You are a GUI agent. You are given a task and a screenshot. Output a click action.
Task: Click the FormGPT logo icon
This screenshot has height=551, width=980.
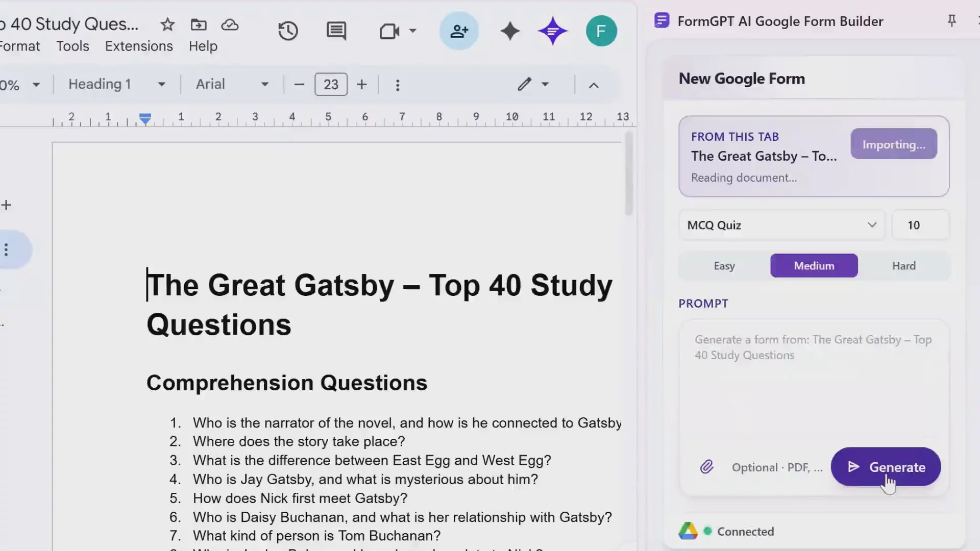(x=661, y=21)
